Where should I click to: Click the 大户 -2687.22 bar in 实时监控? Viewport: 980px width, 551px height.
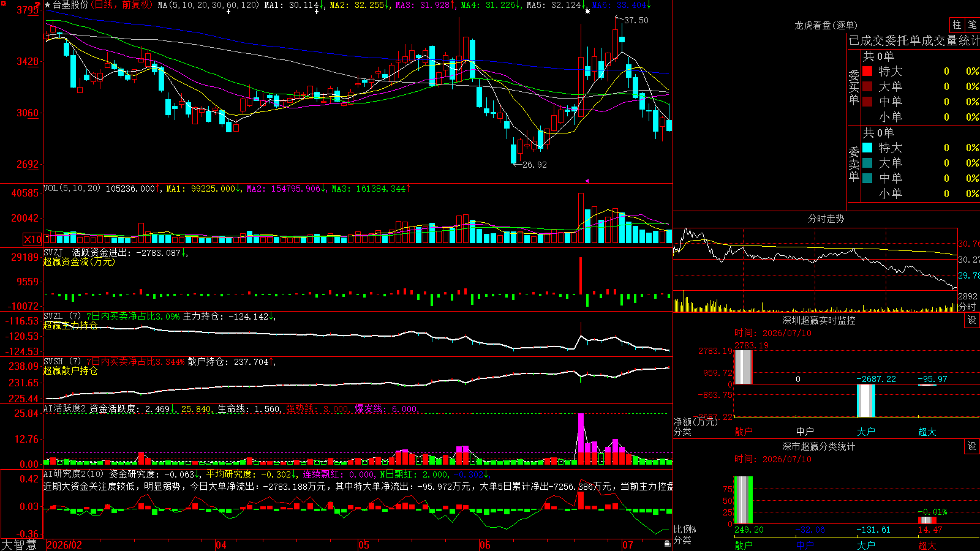pyautogui.click(x=866, y=400)
